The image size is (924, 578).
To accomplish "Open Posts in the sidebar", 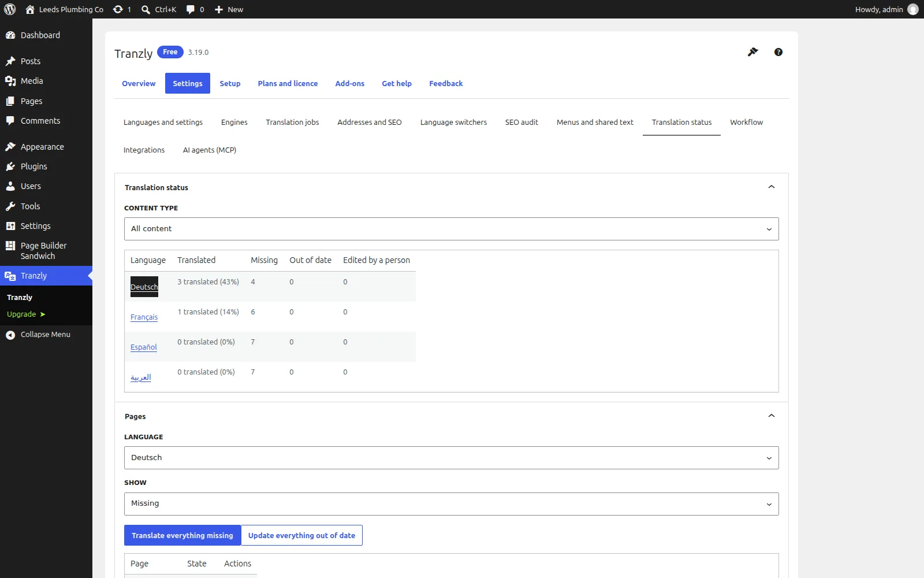I will [x=46, y=61].
